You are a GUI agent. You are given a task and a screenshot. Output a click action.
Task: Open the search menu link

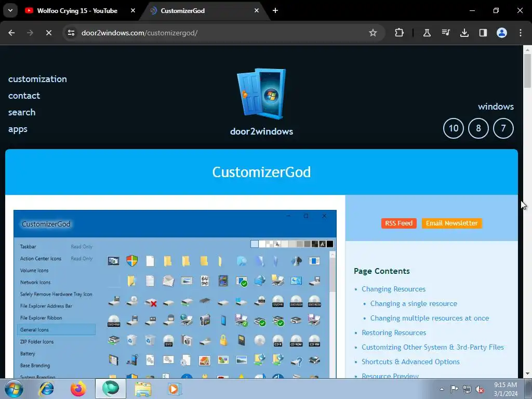click(22, 112)
